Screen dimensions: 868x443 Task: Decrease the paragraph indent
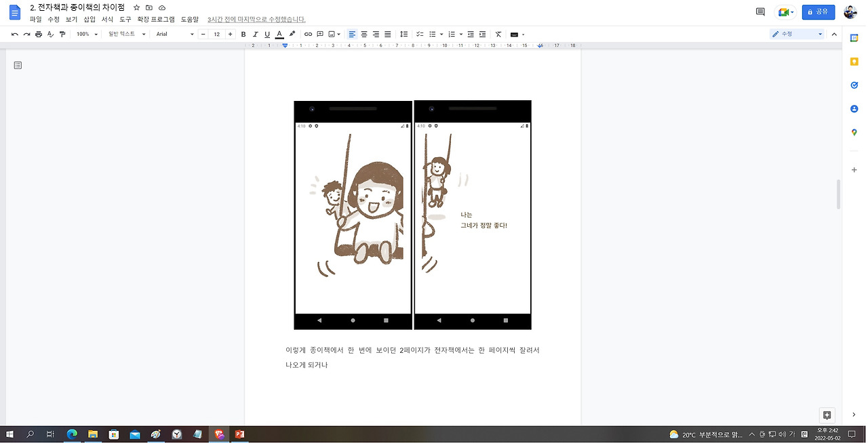click(471, 34)
